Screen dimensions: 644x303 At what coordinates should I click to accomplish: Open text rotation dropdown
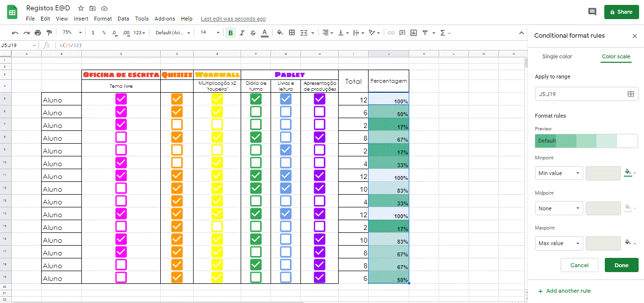374,33
